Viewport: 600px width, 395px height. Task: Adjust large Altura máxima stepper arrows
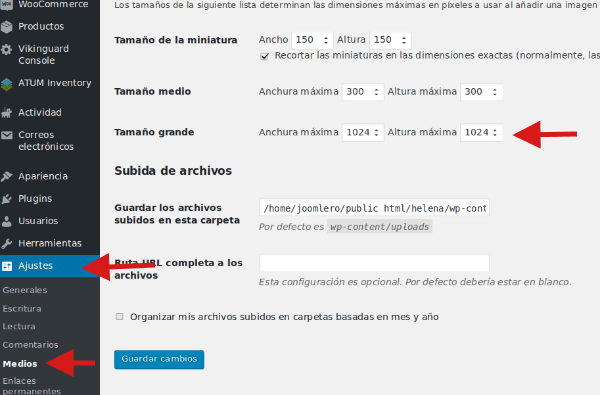tap(495, 132)
